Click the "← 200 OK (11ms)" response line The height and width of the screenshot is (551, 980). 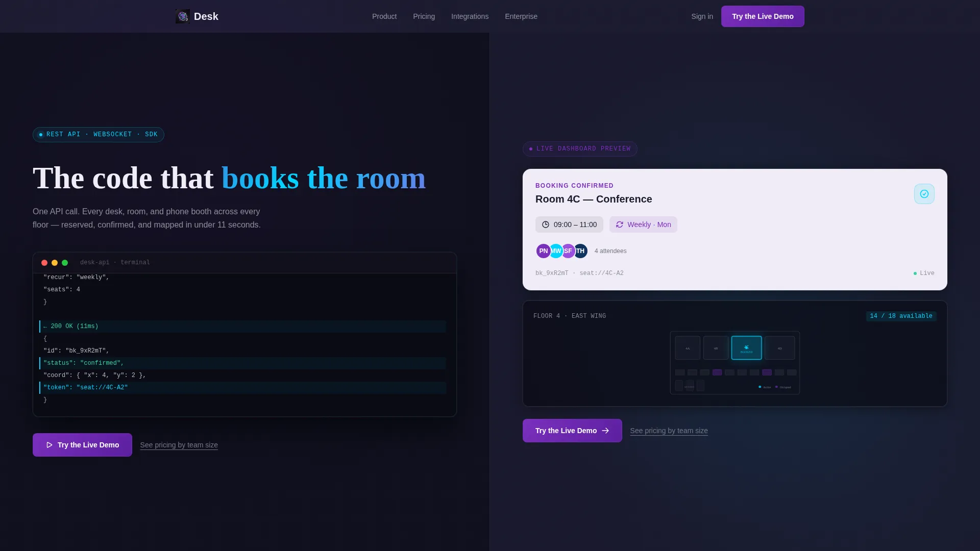[242, 327]
